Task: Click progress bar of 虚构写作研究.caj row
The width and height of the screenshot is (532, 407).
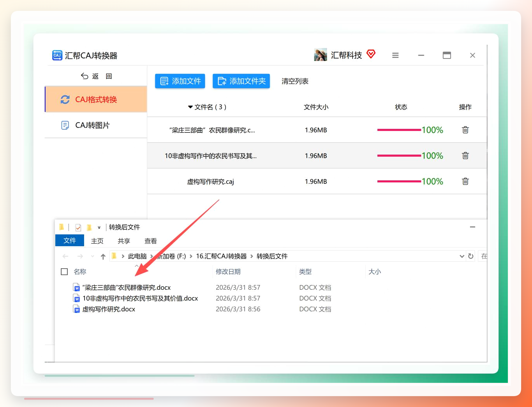Action: [399, 181]
